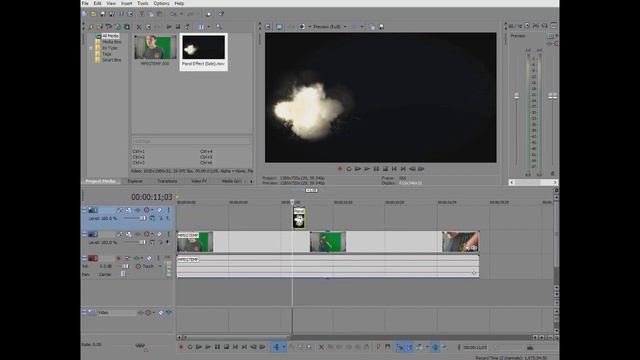Start recording from bottom transport bar
The width and height of the screenshot is (640, 360).
181,347
